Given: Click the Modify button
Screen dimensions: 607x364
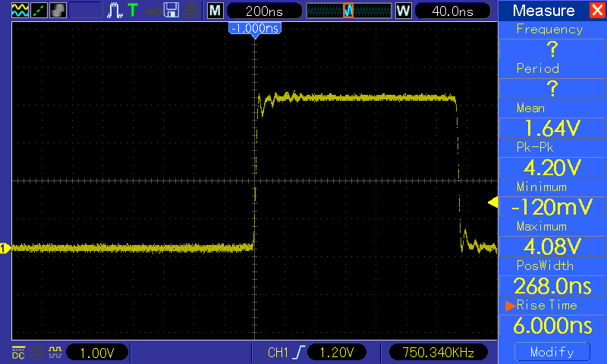Looking at the screenshot, I should (552, 352).
